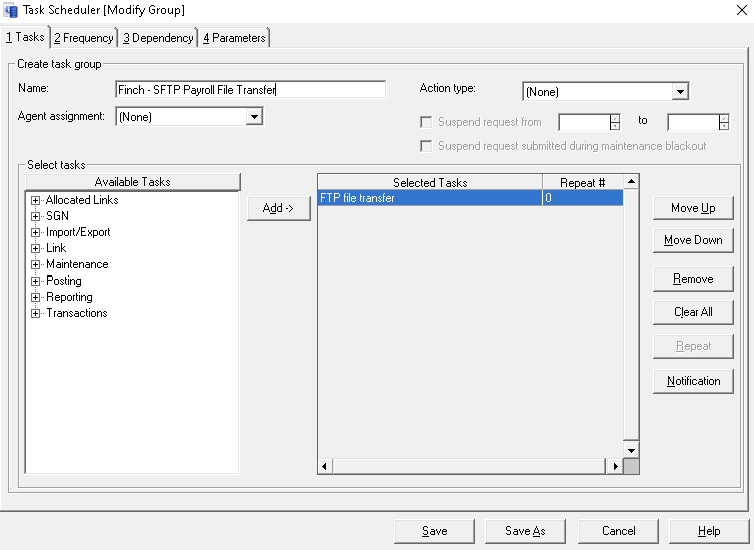Click the spinner on Suspend from time
This screenshot has width=754, height=550.
(x=615, y=122)
